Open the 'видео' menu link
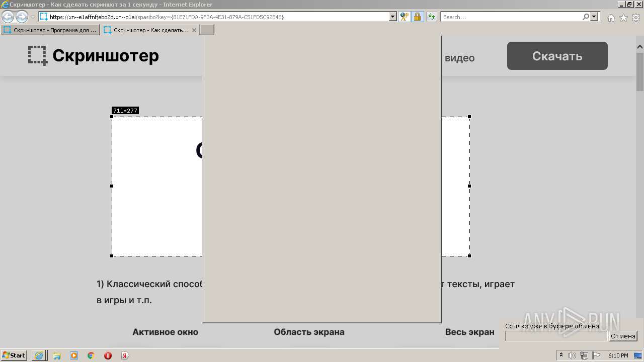The height and width of the screenshot is (362, 644). pos(459,58)
